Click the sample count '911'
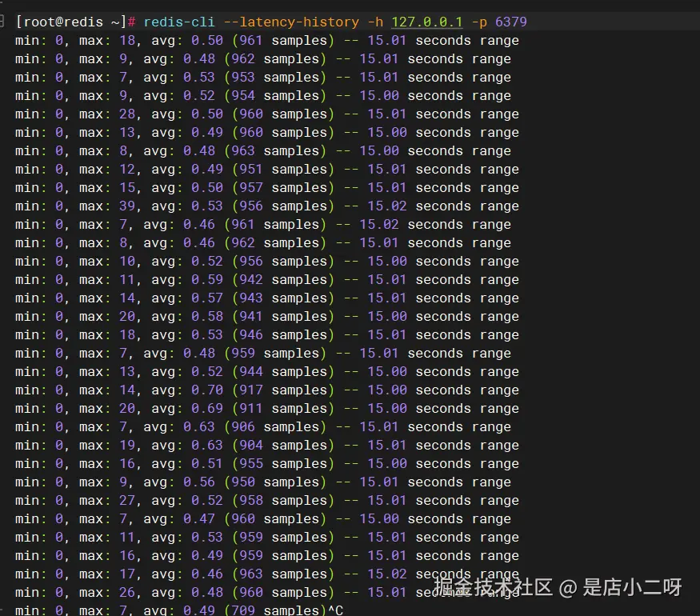 coord(251,409)
